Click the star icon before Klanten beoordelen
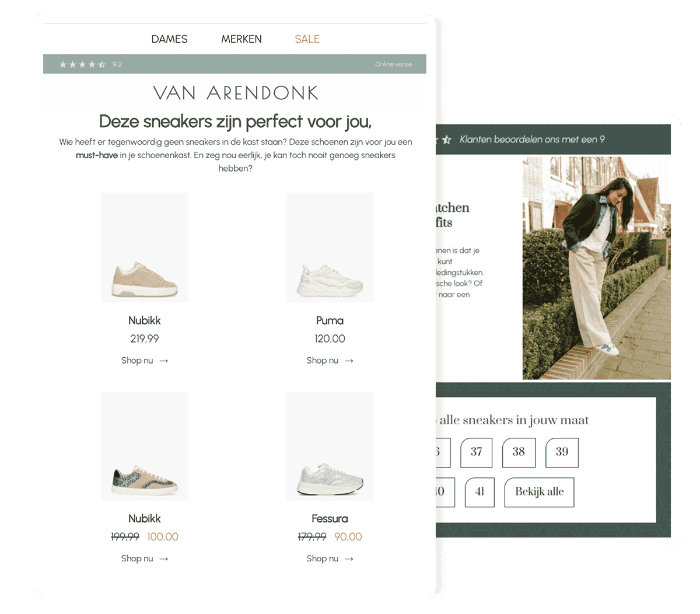Image resolution: width=700 pixels, height=614 pixels. tap(447, 139)
